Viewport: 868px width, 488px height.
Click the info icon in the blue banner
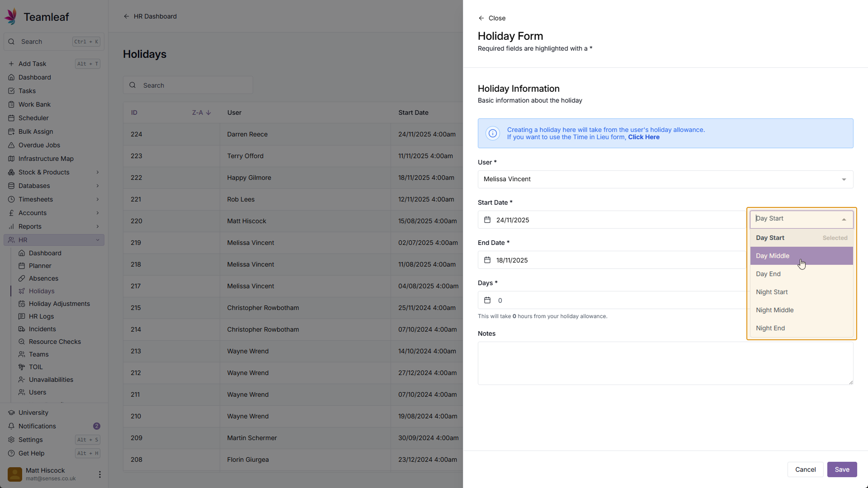click(492, 133)
